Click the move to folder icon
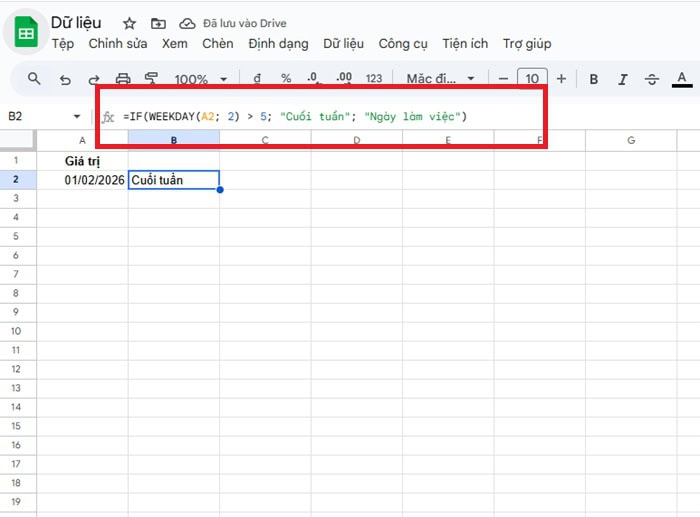This screenshot has height=517, width=700. pyautogui.click(x=159, y=23)
